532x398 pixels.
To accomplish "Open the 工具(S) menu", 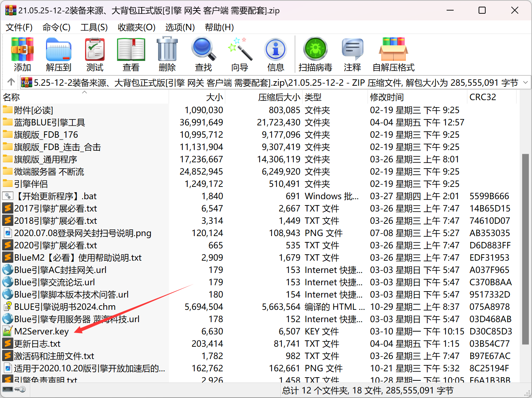I will (x=94, y=27).
